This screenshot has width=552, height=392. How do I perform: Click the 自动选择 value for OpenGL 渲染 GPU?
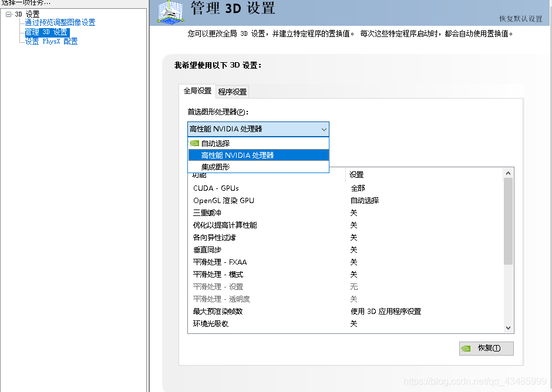pyautogui.click(x=364, y=201)
